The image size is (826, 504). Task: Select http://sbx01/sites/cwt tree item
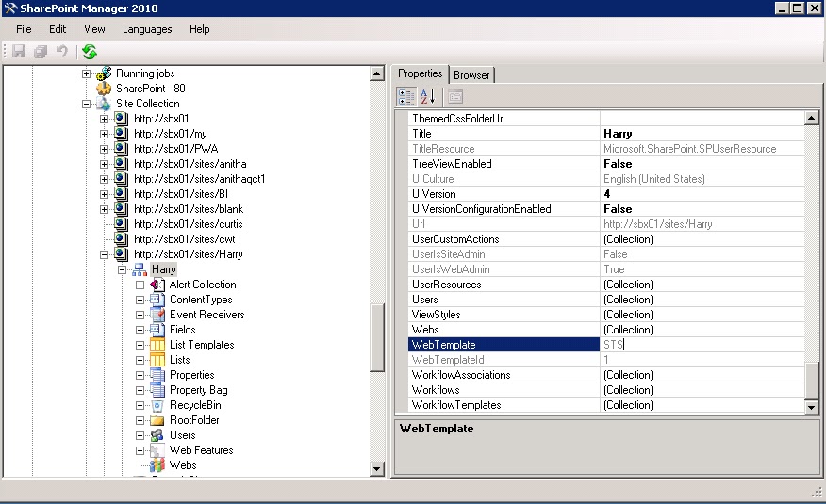point(185,239)
